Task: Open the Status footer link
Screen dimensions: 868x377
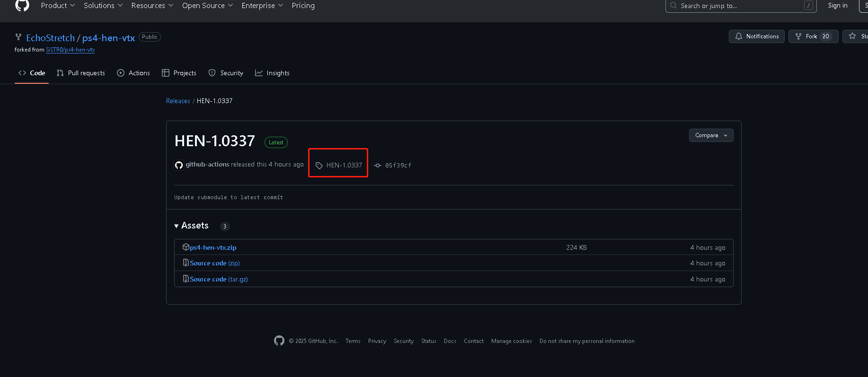Action: (x=429, y=341)
